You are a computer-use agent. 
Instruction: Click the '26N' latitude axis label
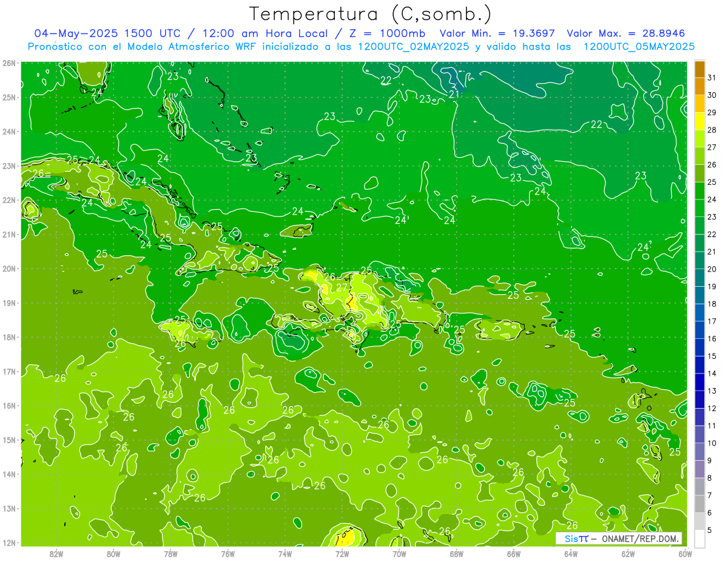(x=9, y=63)
